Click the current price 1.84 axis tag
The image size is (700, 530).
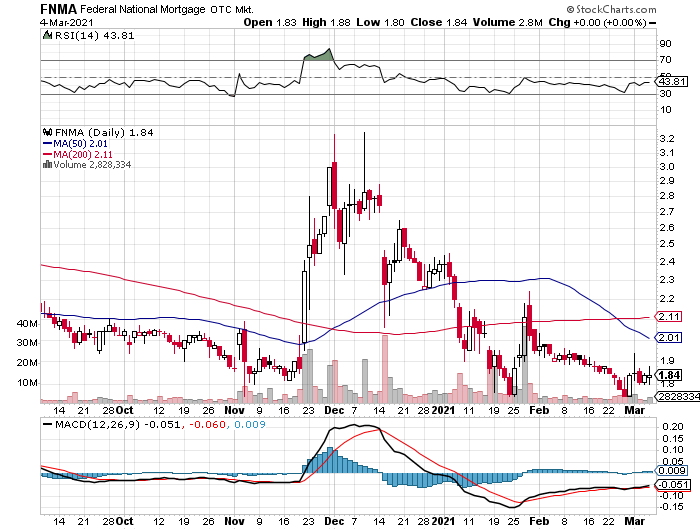667,375
